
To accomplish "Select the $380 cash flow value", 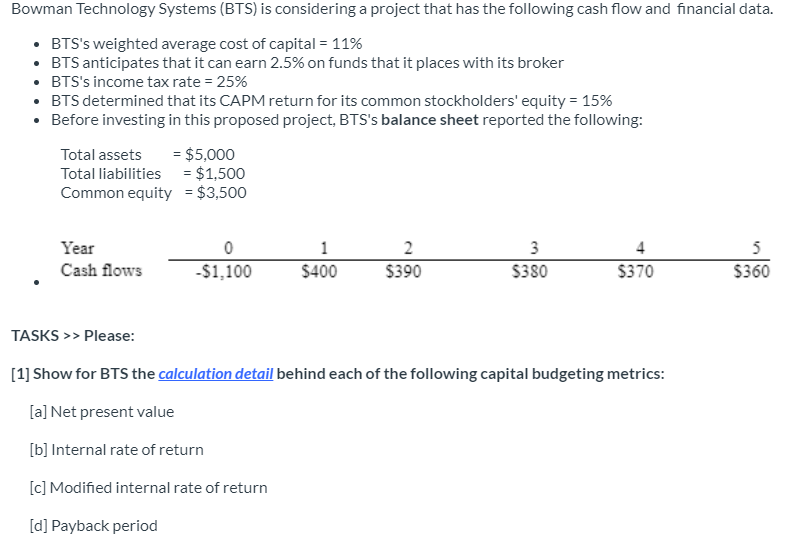I will (529, 272).
